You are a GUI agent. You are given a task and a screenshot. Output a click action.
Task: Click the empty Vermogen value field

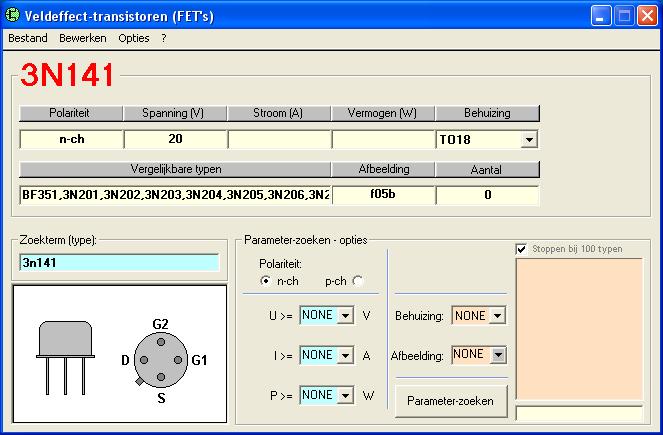(383, 139)
